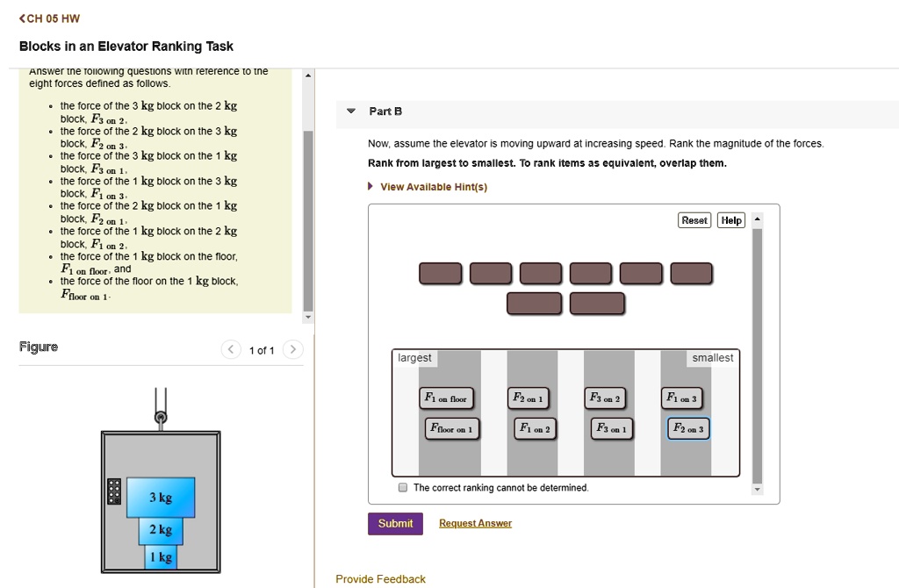Select the F2 on 1 force tile
This screenshot has height=588, width=899.
[x=528, y=398]
